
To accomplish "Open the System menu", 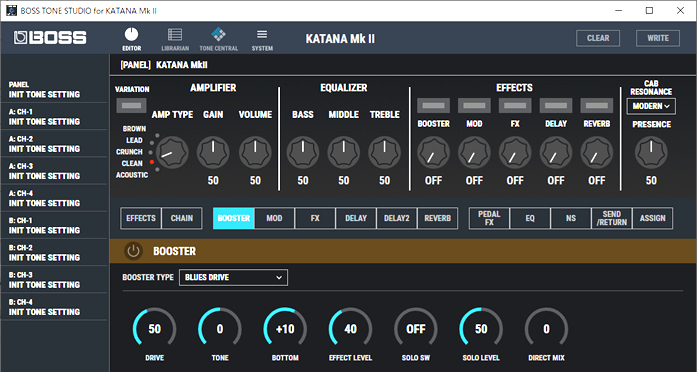I will 262,39.
